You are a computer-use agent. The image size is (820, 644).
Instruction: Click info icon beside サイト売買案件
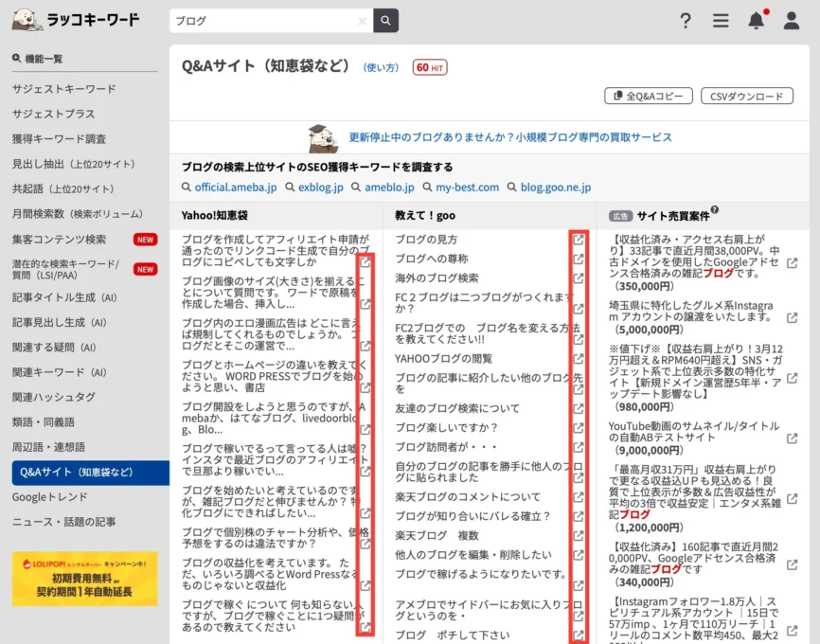(x=714, y=210)
